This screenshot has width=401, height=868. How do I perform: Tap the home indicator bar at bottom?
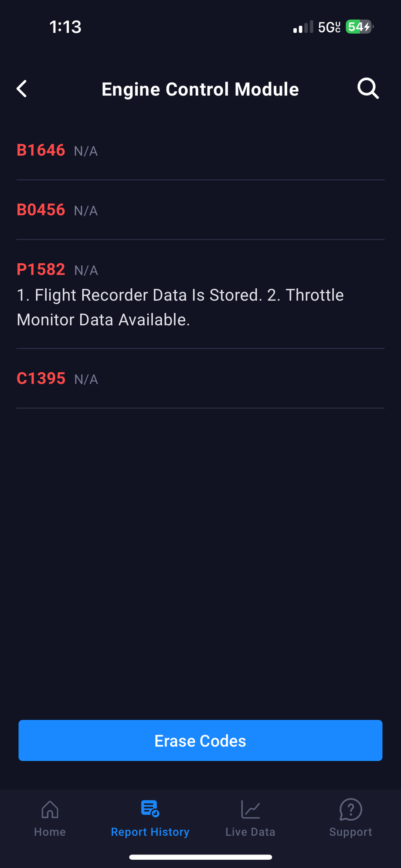(x=200, y=857)
